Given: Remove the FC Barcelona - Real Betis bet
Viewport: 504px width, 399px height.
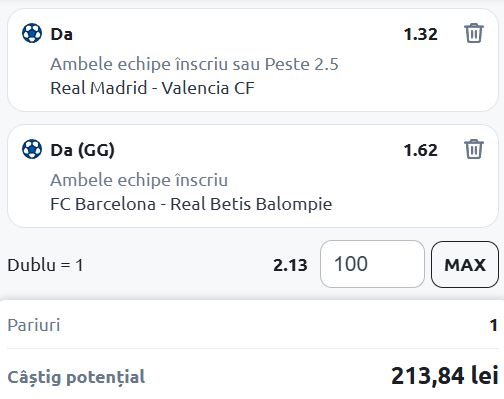Looking at the screenshot, I should [474, 149].
